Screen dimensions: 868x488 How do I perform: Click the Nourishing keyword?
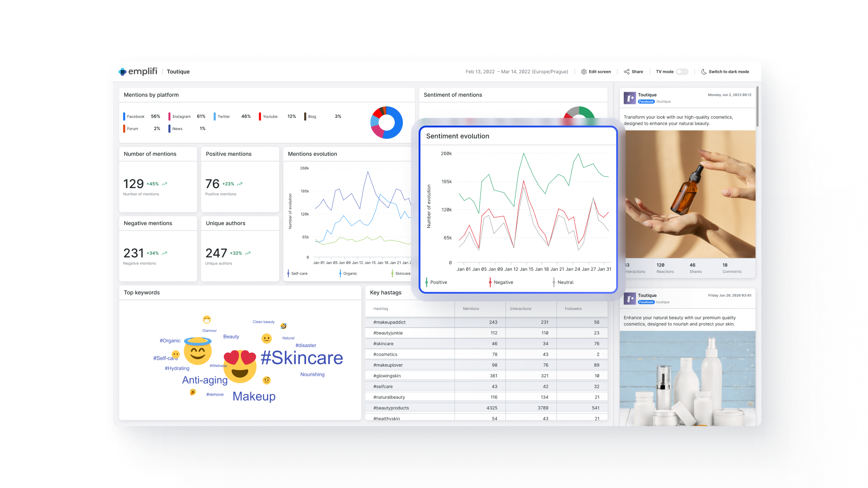[312, 375]
